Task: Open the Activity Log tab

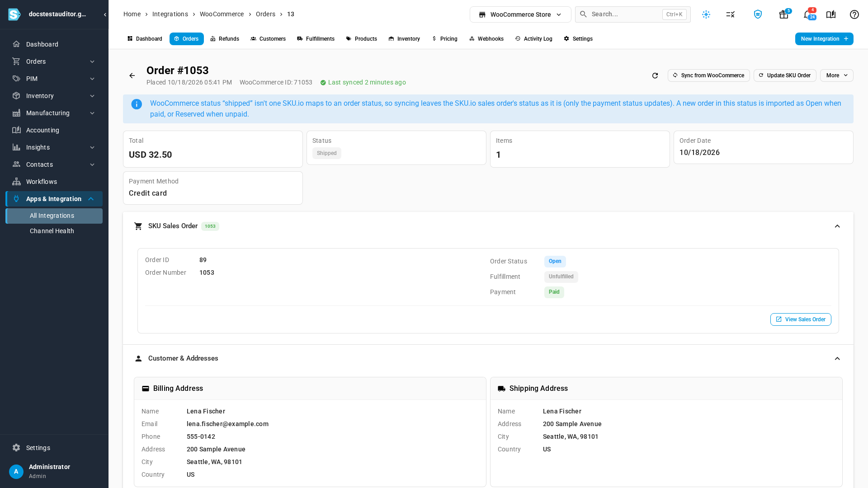Action: point(533,39)
